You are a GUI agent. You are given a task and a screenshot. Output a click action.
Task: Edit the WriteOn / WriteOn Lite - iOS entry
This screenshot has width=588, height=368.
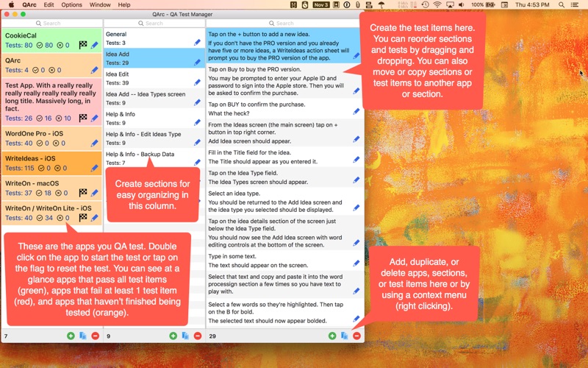[x=95, y=217]
